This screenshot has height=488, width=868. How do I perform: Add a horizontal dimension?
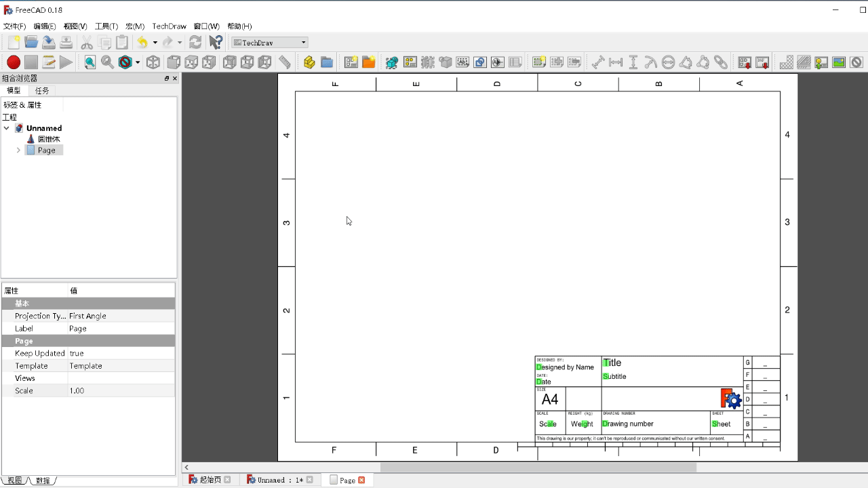(616, 62)
